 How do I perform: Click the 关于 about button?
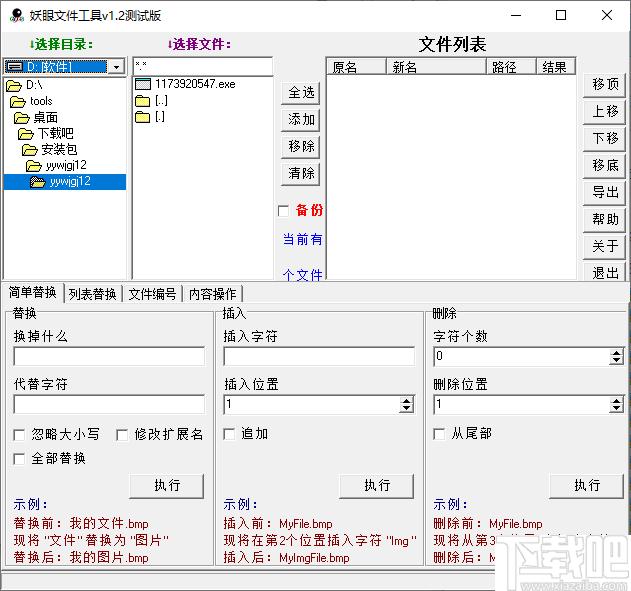coord(604,246)
